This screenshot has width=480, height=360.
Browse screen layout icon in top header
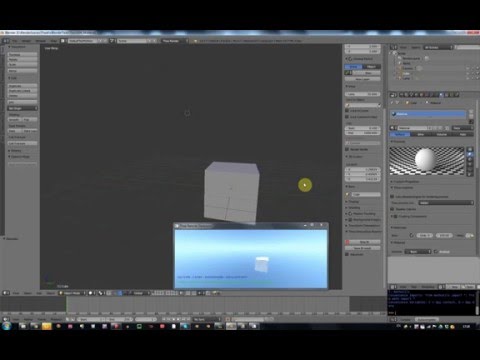click(x=63, y=41)
